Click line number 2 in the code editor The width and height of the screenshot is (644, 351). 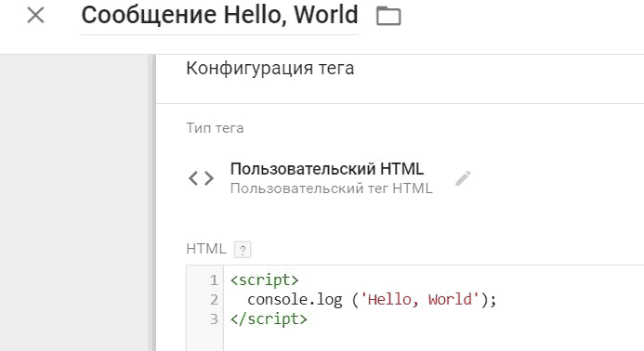tap(214, 299)
